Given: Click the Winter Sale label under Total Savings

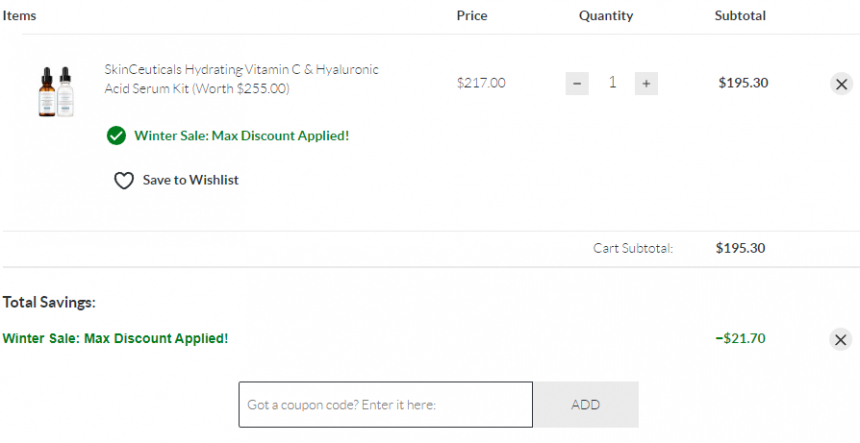Looking at the screenshot, I should 115,338.
